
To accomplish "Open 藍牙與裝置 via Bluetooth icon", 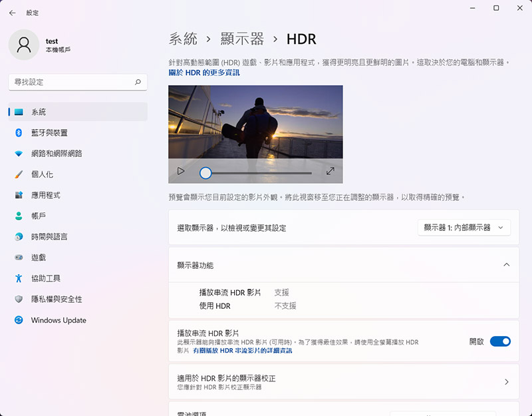I will tap(19, 132).
